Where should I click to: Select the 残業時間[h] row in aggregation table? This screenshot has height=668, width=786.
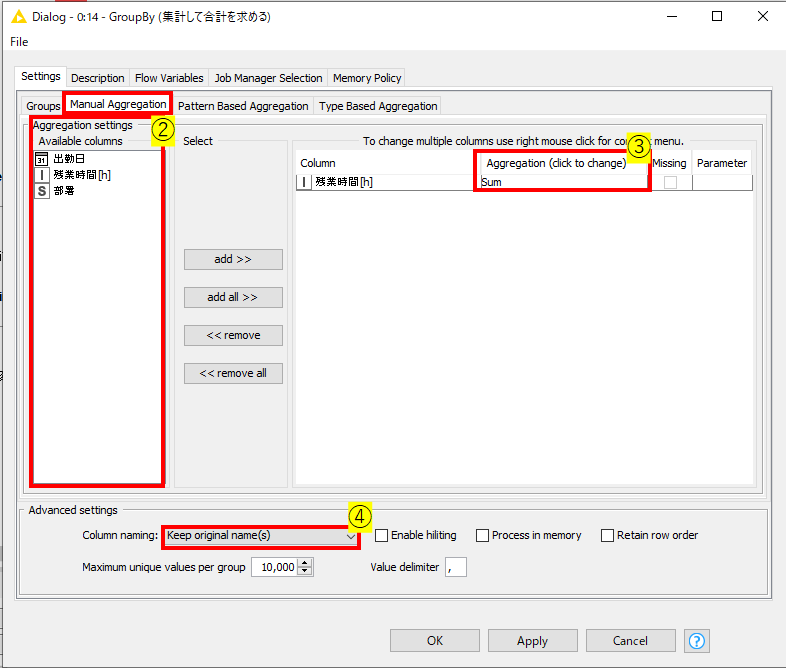[x=524, y=182]
